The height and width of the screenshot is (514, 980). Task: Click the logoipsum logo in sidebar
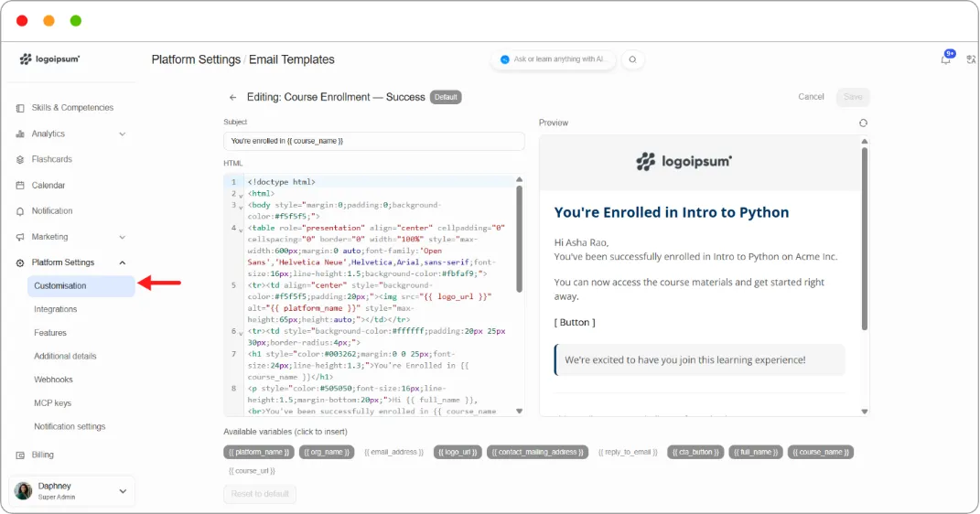point(49,59)
